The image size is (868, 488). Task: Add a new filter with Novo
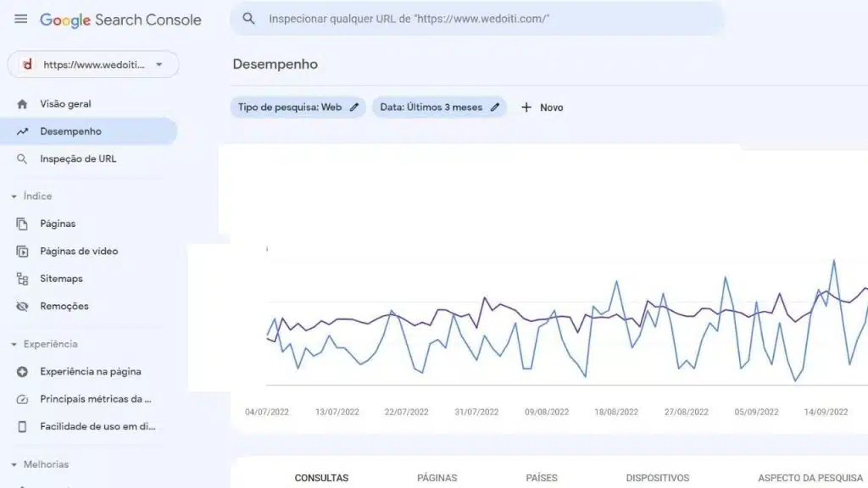point(542,108)
